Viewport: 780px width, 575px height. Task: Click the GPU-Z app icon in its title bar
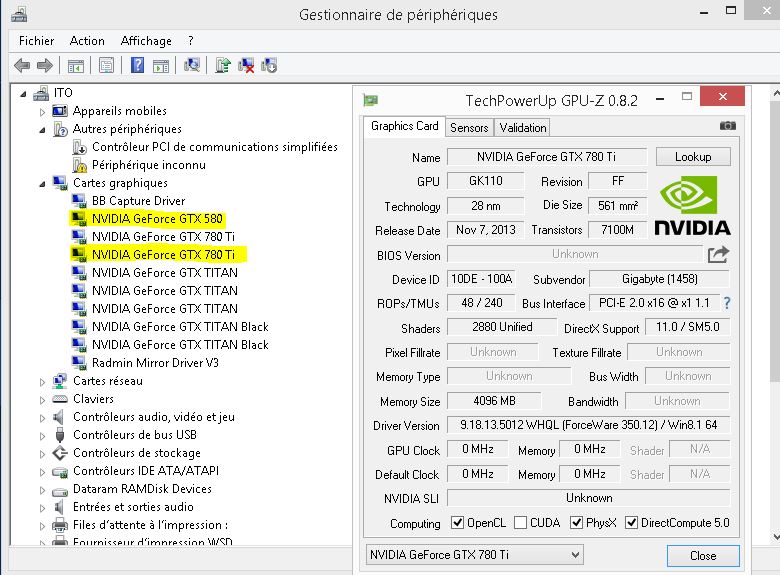click(x=370, y=100)
